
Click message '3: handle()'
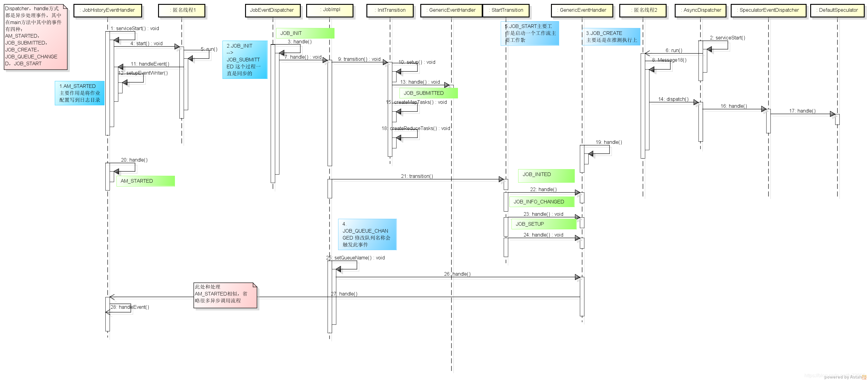pos(300,42)
